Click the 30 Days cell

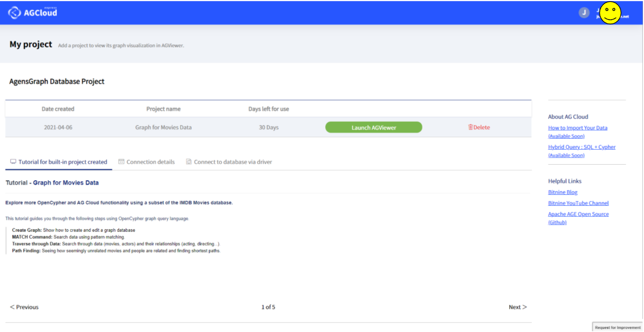click(x=269, y=127)
